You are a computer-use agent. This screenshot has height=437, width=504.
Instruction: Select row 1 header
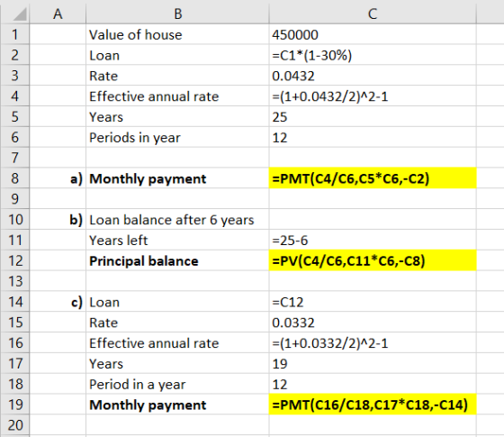14,34
